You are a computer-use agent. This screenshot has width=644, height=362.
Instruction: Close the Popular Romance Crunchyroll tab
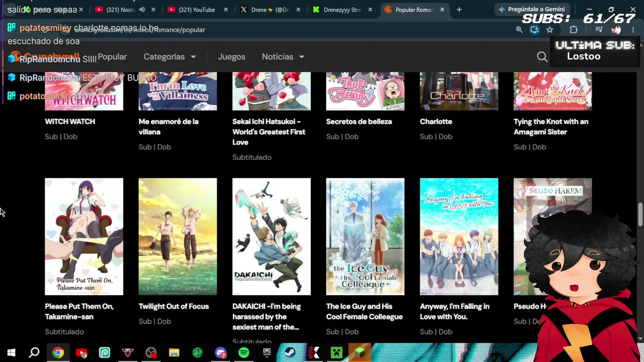[442, 10]
